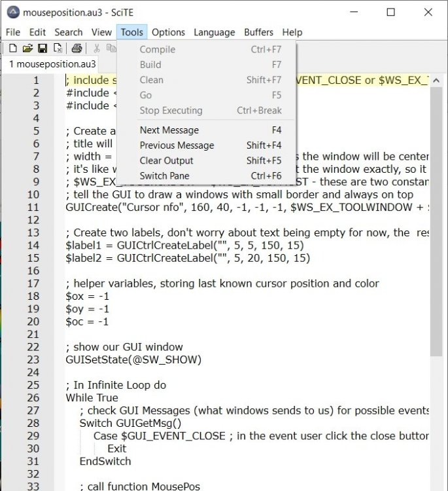Open the Search menu
The height and width of the screenshot is (491, 448).
[x=69, y=32]
